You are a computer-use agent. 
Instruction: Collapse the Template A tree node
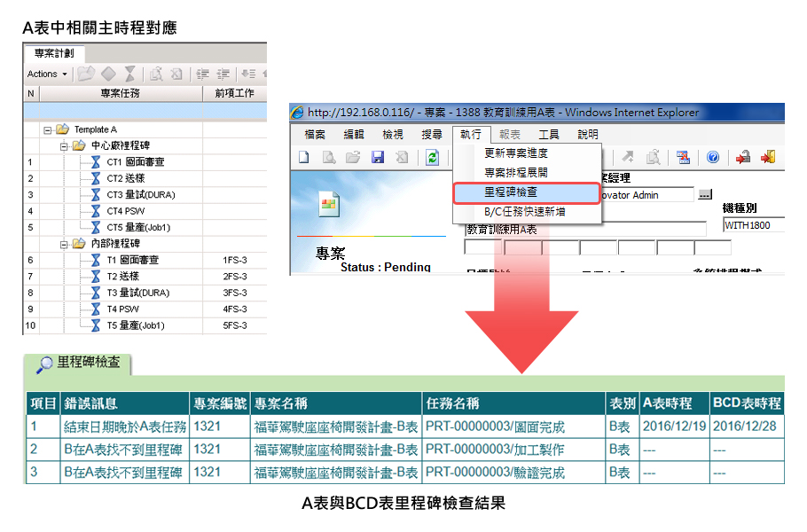pyautogui.click(x=48, y=129)
